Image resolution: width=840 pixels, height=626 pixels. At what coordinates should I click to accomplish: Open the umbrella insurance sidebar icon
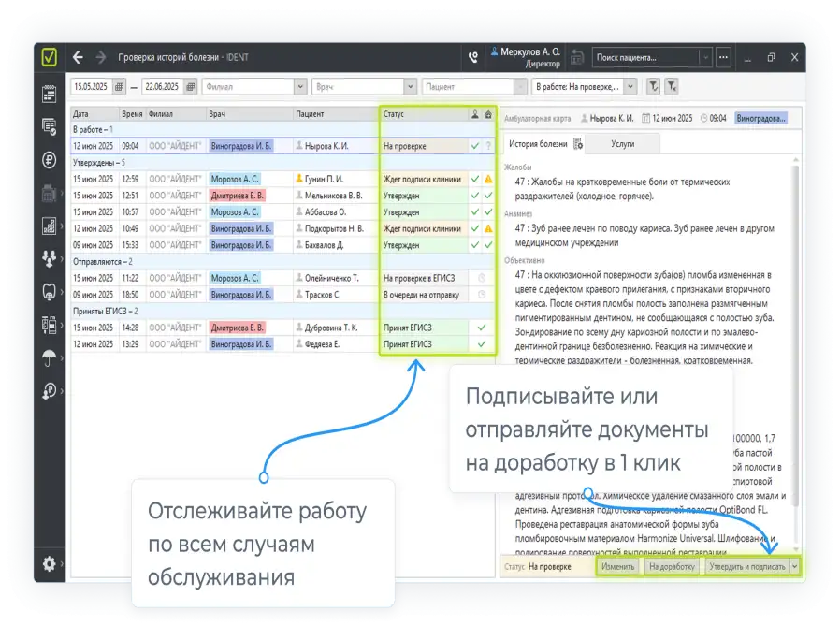coord(50,357)
